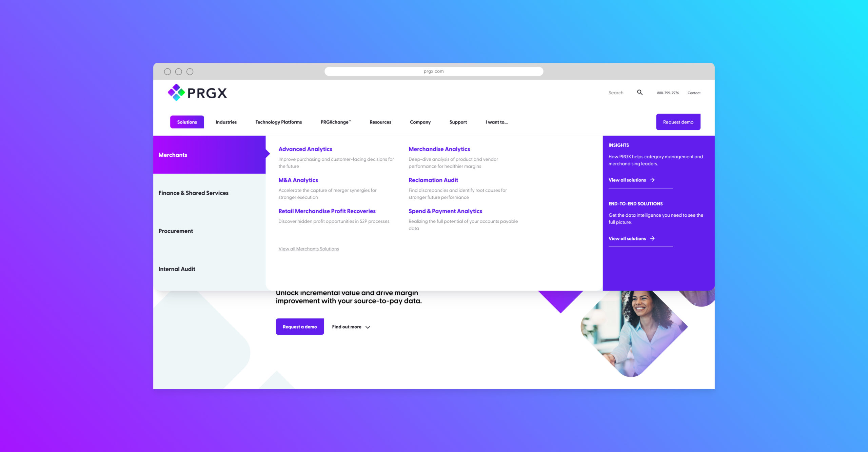Select the Internal Audit sidebar item
868x452 pixels.
(x=177, y=268)
